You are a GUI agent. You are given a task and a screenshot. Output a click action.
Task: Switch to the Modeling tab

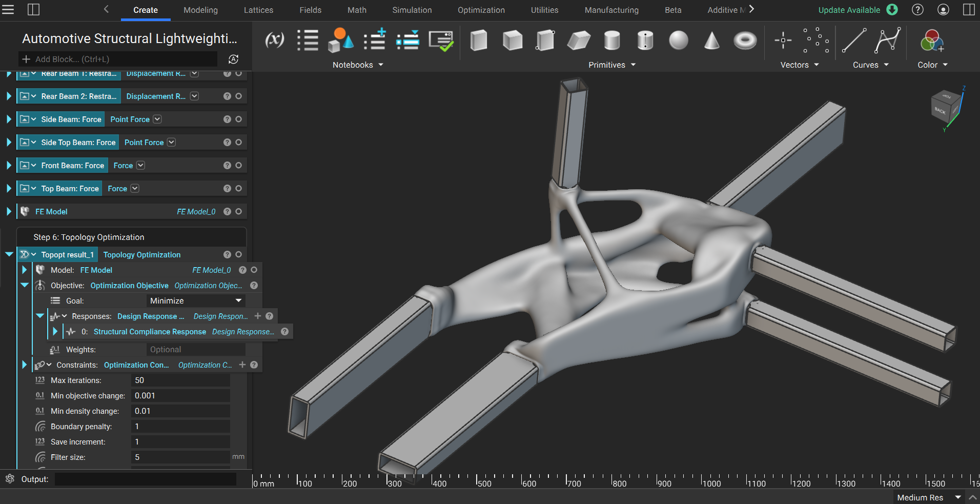point(200,10)
